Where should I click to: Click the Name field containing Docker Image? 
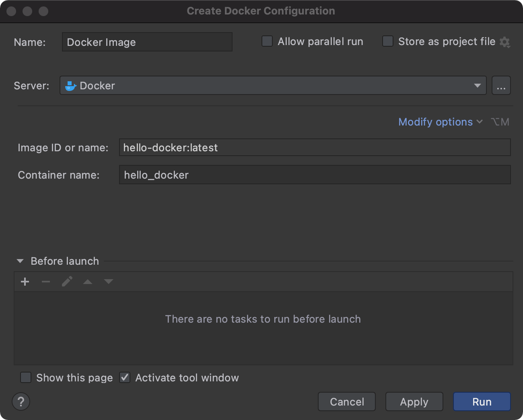click(147, 42)
